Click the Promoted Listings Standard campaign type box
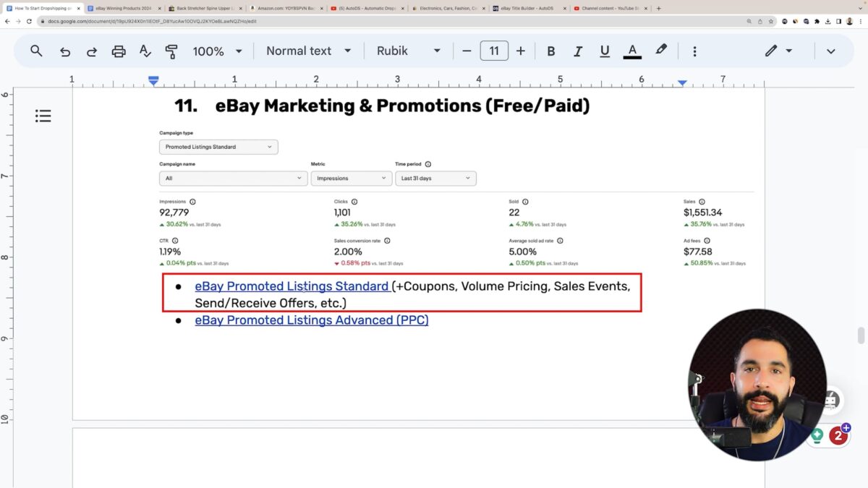The image size is (868, 488). pos(218,147)
